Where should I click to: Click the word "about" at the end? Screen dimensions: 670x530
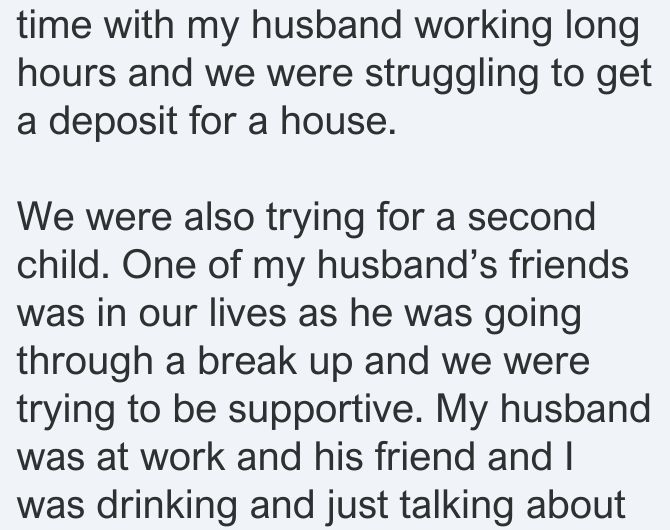576,504
